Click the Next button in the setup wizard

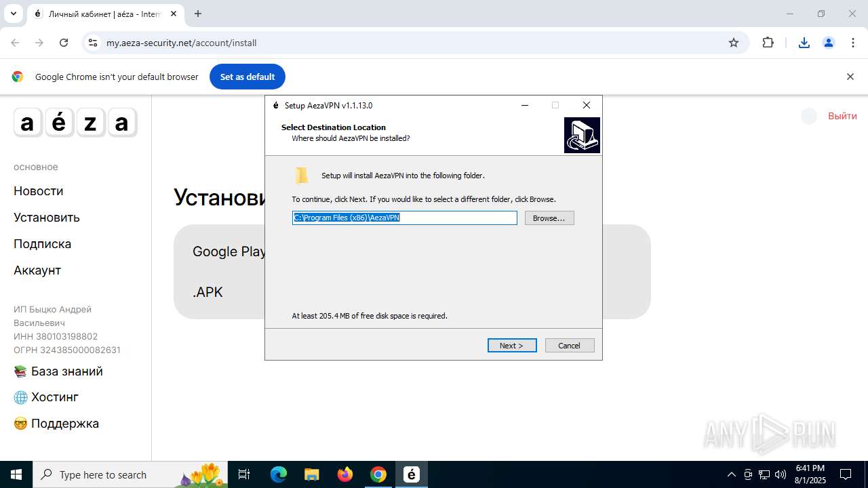click(512, 346)
